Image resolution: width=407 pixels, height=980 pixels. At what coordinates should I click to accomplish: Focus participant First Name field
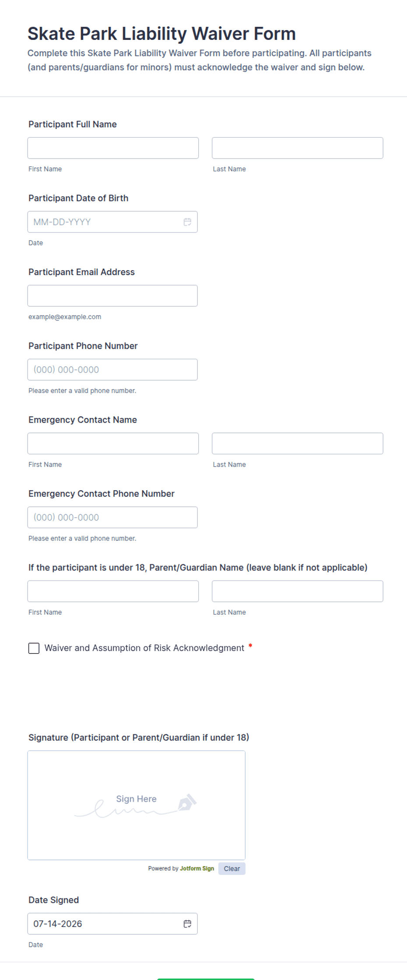113,148
